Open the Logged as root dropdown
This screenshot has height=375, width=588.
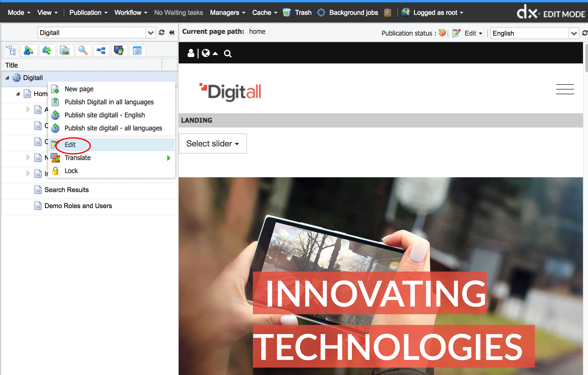point(438,12)
